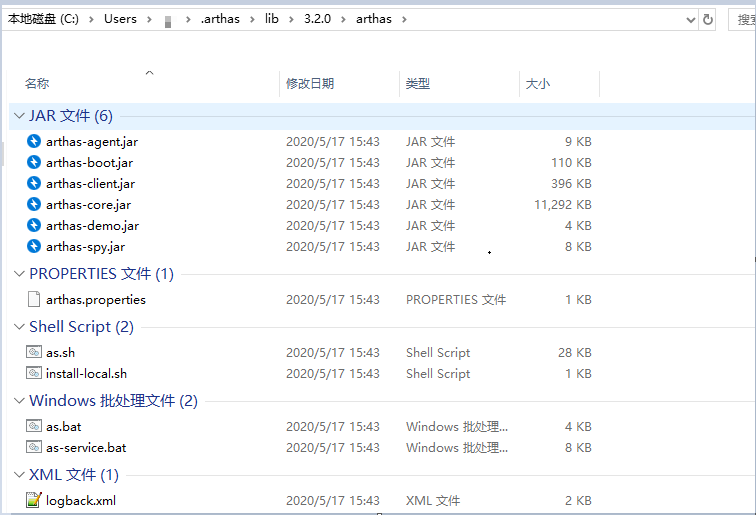Expand chevron after 3.2.0 in breadcrumb

click(x=343, y=19)
